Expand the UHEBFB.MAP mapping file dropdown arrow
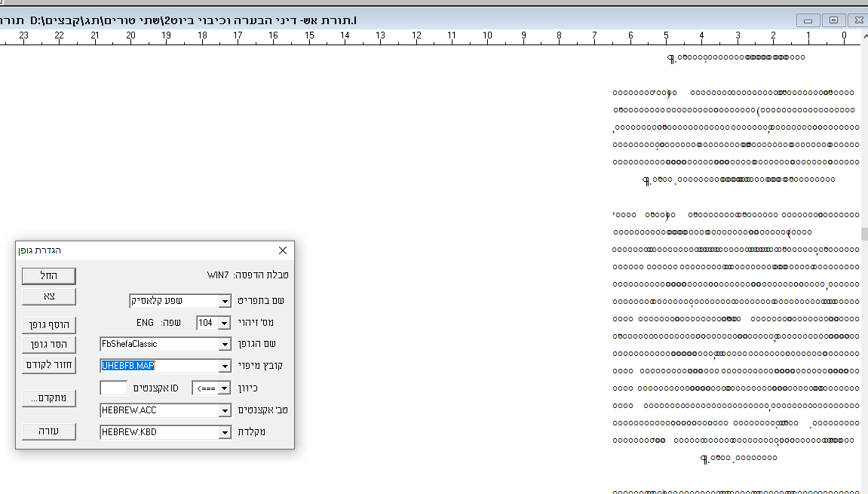The image size is (868, 494). [x=224, y=366]
